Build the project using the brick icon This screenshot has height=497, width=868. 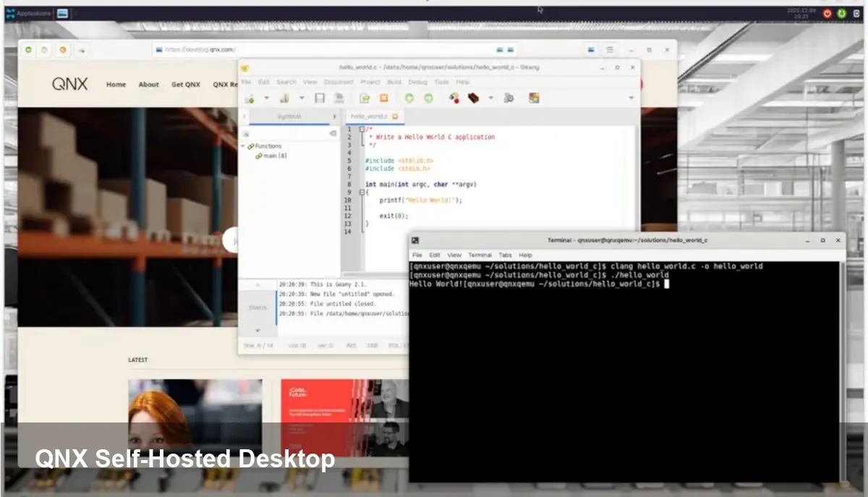pyautogui.click(x=473, y=97)
